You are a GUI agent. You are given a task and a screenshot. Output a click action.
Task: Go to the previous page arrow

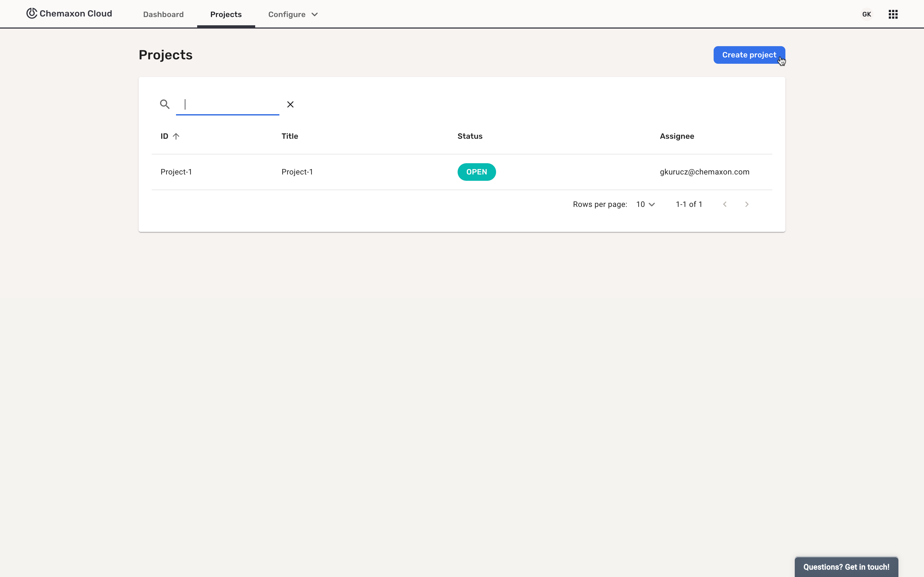[x=725, y=204]
